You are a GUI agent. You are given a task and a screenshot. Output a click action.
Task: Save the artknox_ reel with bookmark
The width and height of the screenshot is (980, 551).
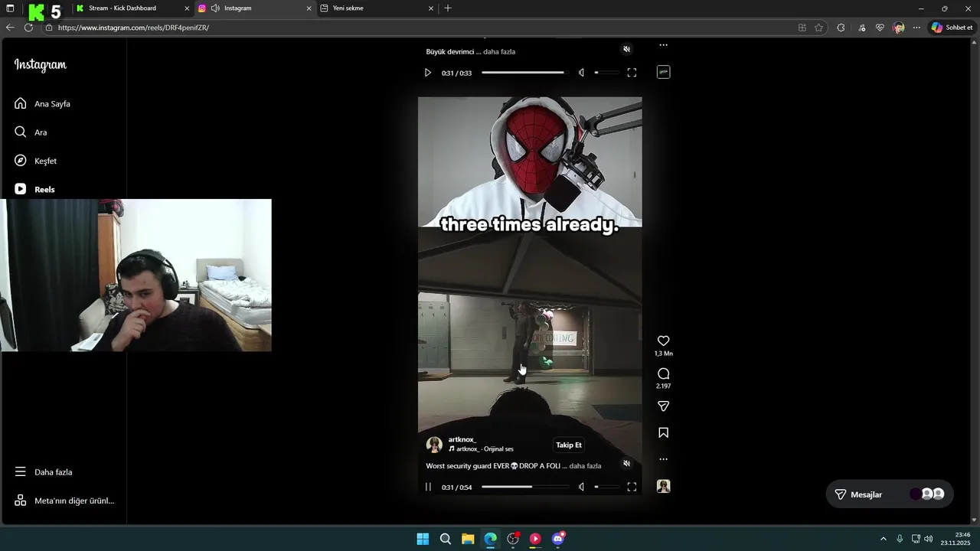[x=663, y=433]
